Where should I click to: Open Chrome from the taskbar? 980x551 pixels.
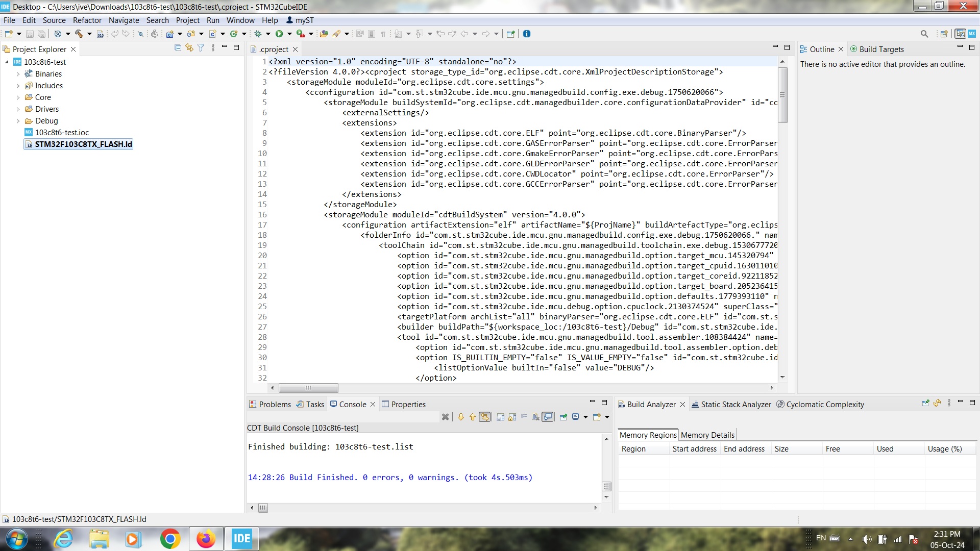click(x=170, y=539)
